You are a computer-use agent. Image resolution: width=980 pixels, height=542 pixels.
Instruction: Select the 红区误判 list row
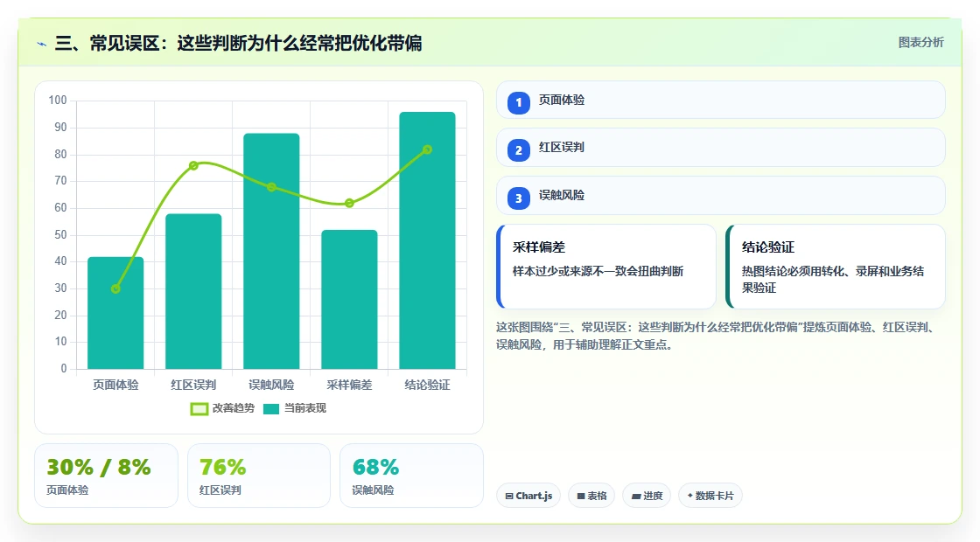(x=721, y=148)
